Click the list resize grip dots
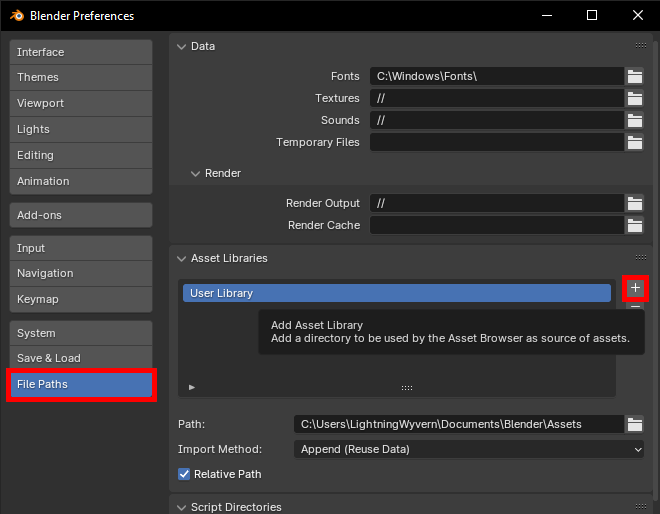 point(407,388)
